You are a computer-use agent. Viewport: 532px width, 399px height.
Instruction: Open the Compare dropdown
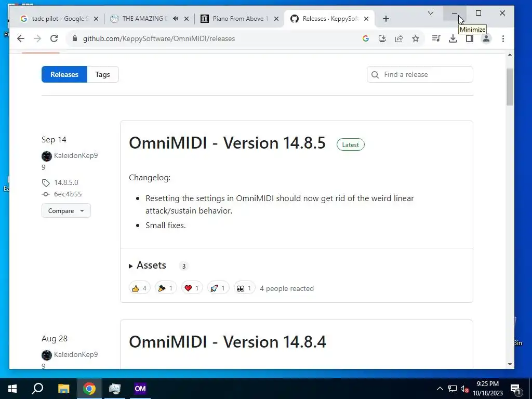66,211
